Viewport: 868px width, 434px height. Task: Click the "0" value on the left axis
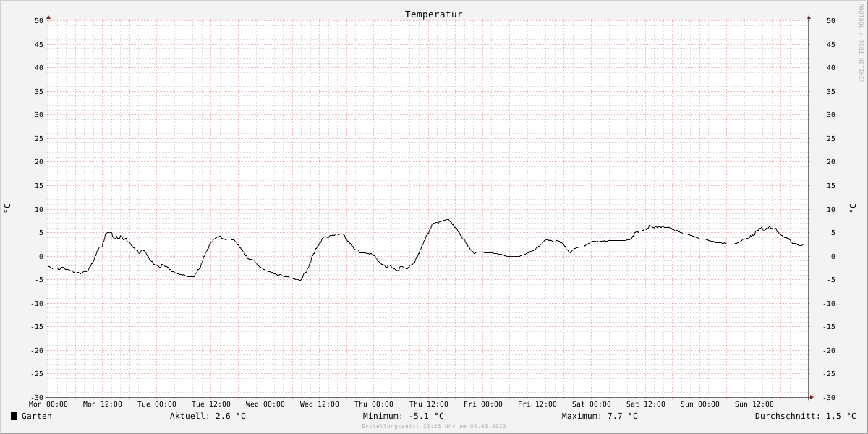coord(41,256)
